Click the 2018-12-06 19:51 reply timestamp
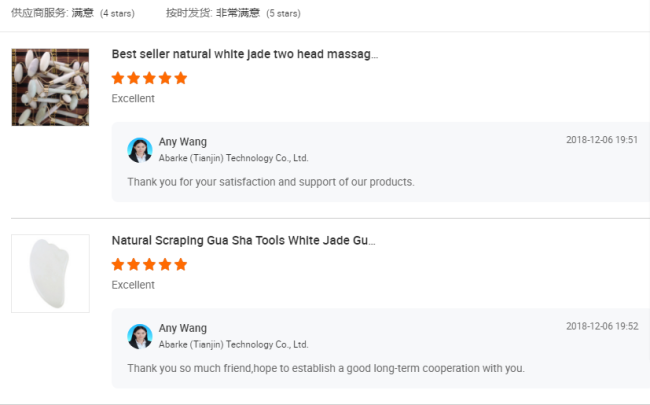The width and height of the screenshot is (650, 405). coord(602,140)
